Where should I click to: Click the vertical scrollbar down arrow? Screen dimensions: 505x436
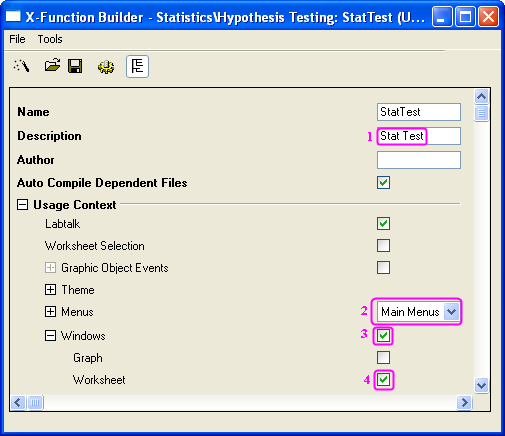[481, 386]
